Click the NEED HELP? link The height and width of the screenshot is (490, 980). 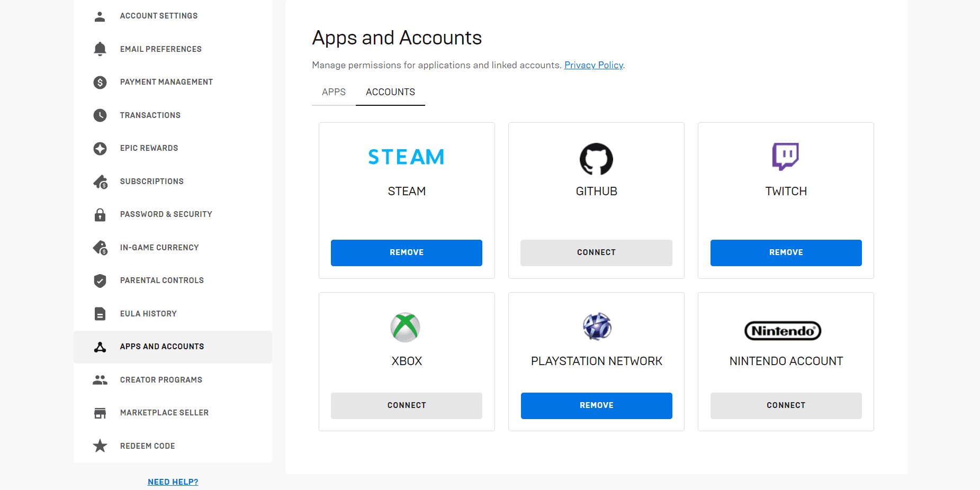[173, 482]
